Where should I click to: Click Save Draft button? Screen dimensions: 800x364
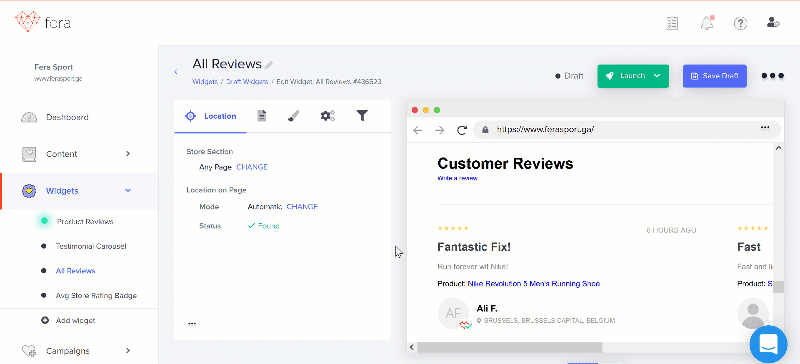coord(715,76)
